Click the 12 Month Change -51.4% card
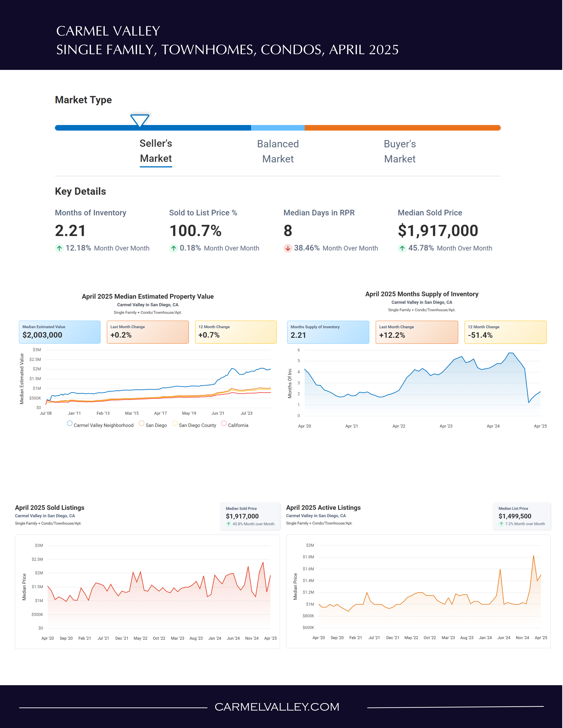The height and width of the screenshot is (728, 563). (x=506, y=332)
